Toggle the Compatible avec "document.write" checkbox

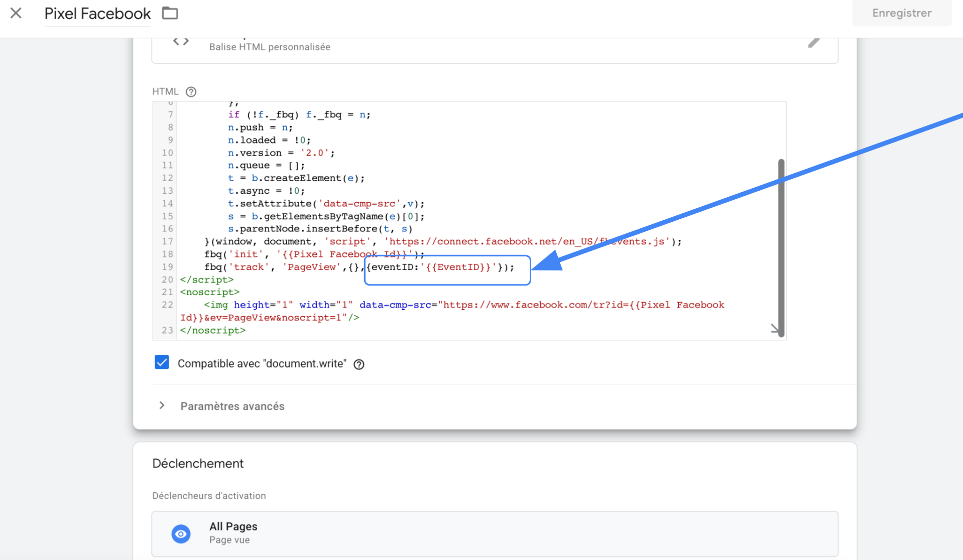pos(162,363)
